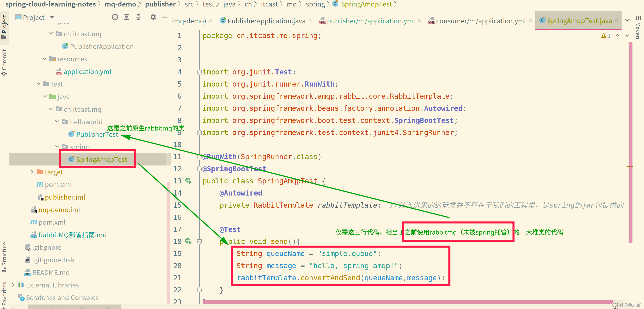Close the SpringAmqpTest.java editor tab

616,20
